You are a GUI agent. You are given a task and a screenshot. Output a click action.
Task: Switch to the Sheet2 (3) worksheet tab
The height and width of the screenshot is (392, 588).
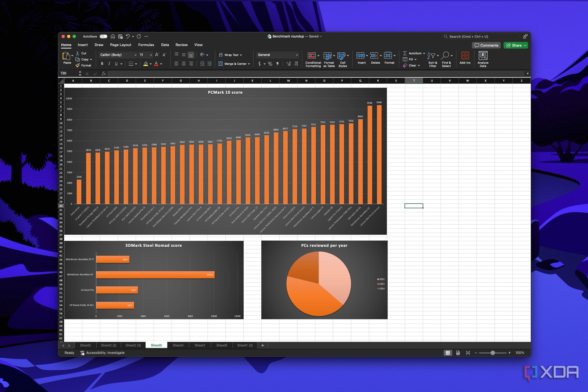coord(133,345)
